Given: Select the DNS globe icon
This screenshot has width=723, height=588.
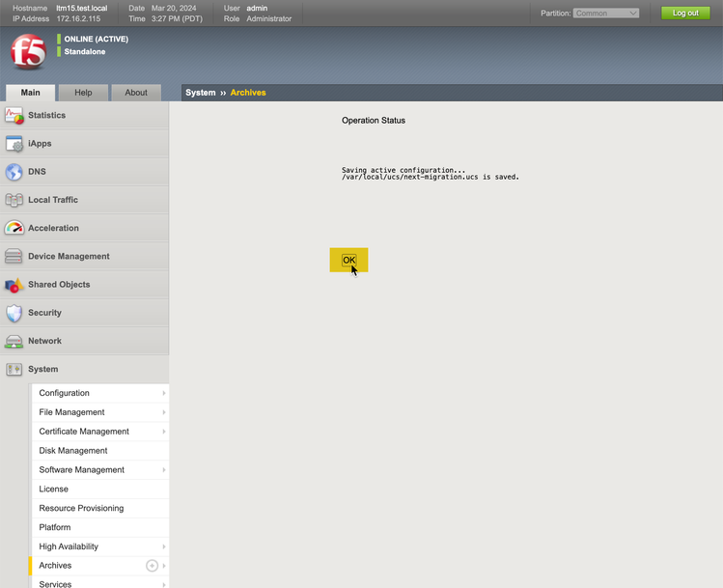Looking at the screenshot, I should [x=14, y=172].
